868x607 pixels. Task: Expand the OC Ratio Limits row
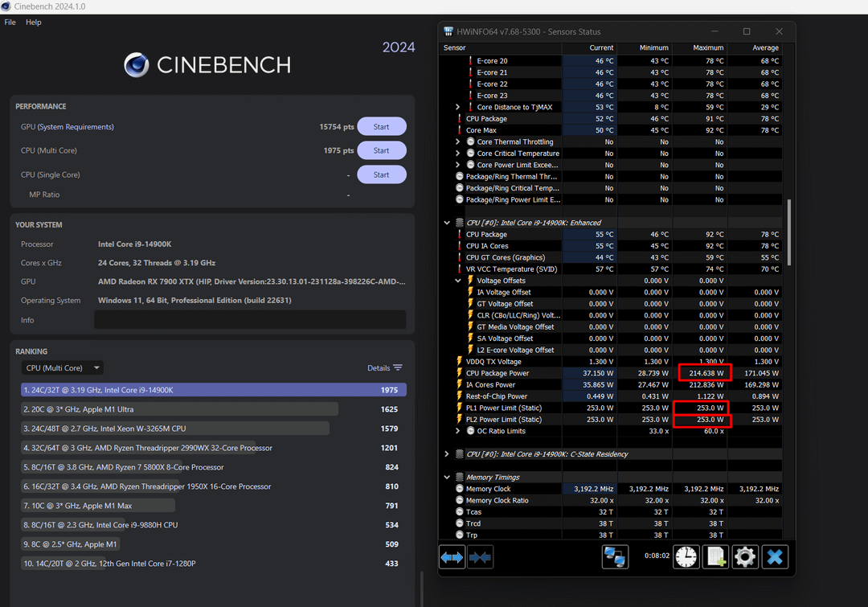[x=458, y=431]
